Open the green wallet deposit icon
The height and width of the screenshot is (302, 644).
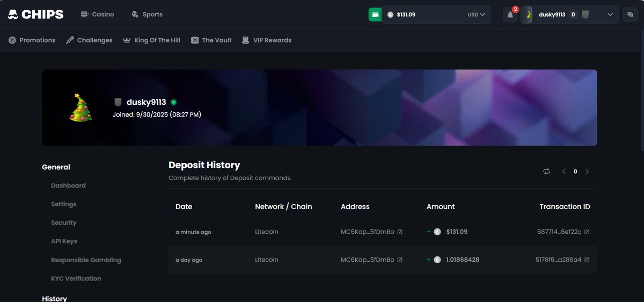click(375, 15)
